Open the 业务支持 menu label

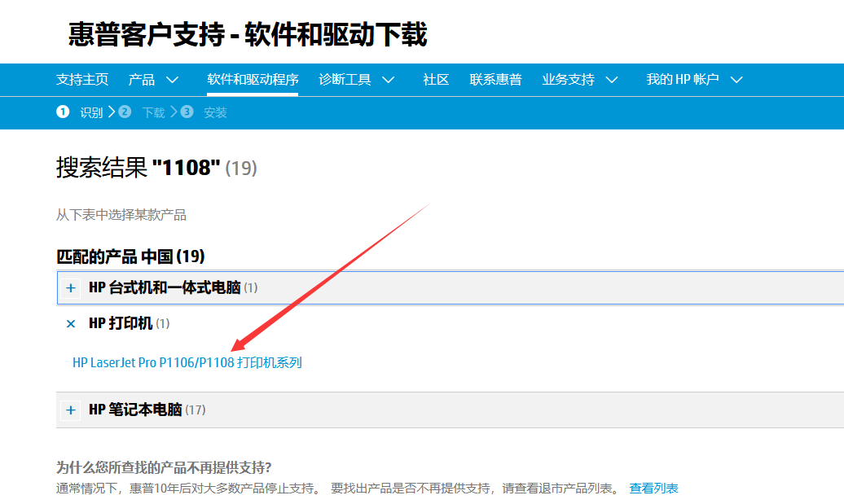(568, 80)
